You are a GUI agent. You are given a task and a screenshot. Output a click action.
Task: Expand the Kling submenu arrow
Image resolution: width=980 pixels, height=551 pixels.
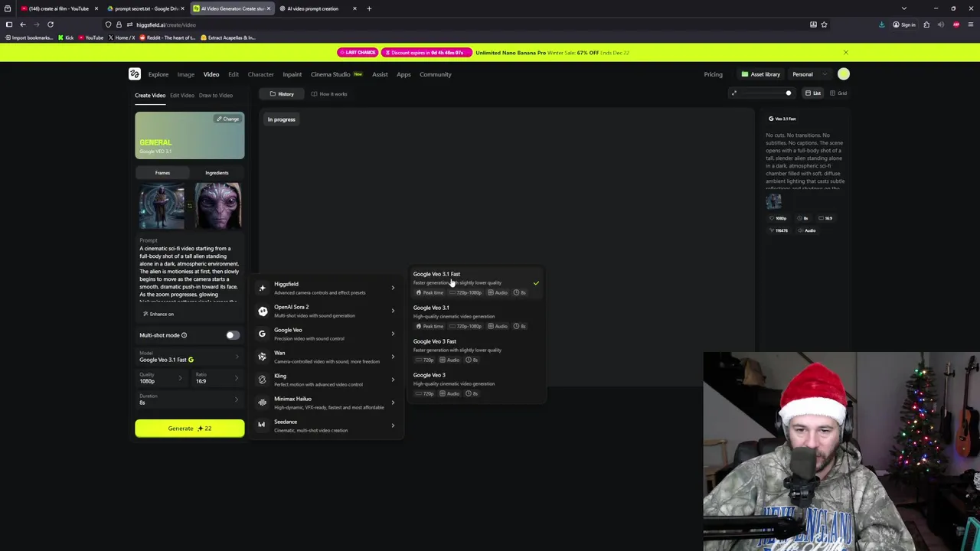(393, 380)
